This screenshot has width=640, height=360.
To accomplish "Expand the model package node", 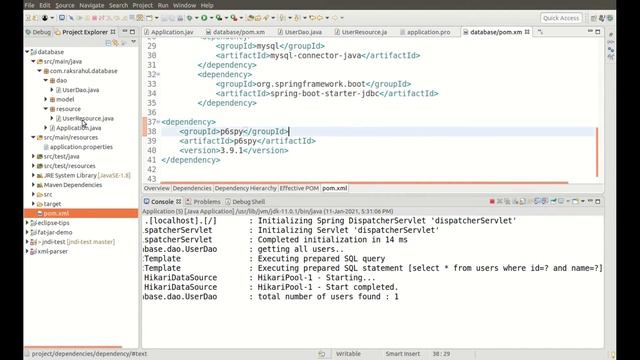I will (46, 99).
